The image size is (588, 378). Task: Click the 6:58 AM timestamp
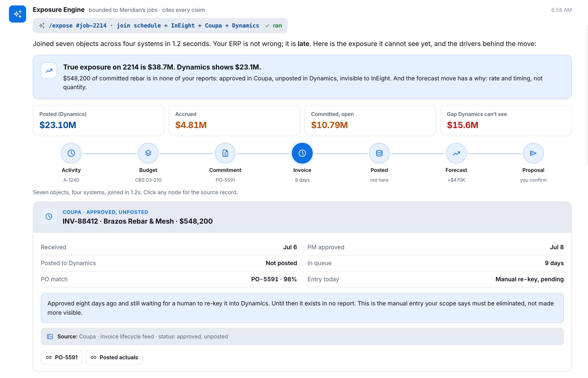tap(561, 10)
